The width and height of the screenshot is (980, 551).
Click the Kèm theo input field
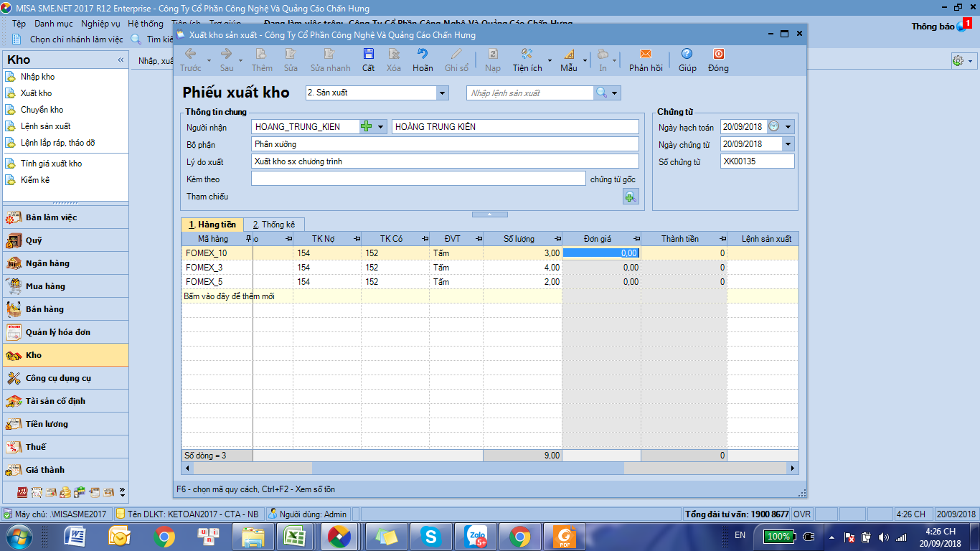pyautogui.click(x=418, y=179)
